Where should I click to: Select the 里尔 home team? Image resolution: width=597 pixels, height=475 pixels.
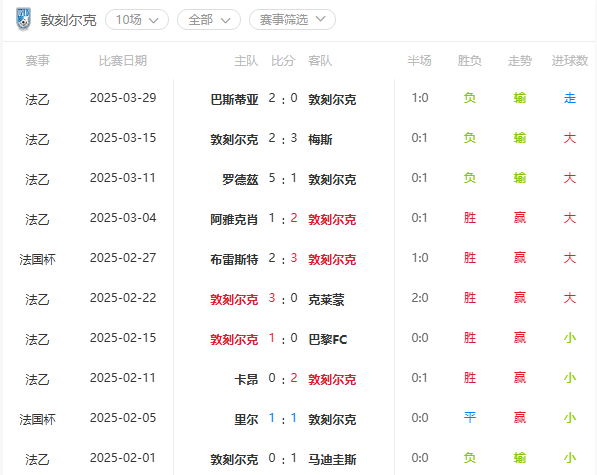(x=246, y=419)
